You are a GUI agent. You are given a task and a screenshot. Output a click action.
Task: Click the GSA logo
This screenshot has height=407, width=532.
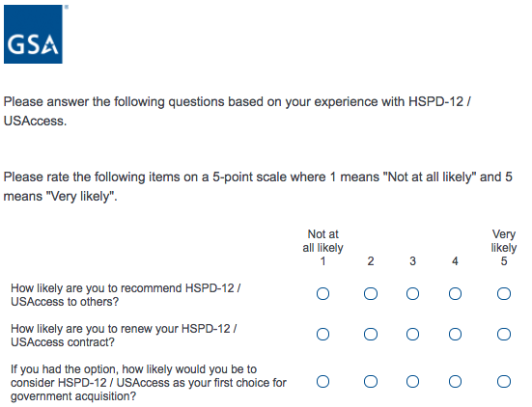pyautogui.click(x=33, y=34)
